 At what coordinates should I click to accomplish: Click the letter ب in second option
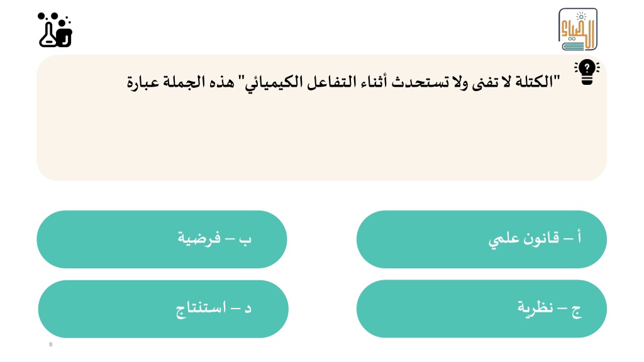(245, 239)
